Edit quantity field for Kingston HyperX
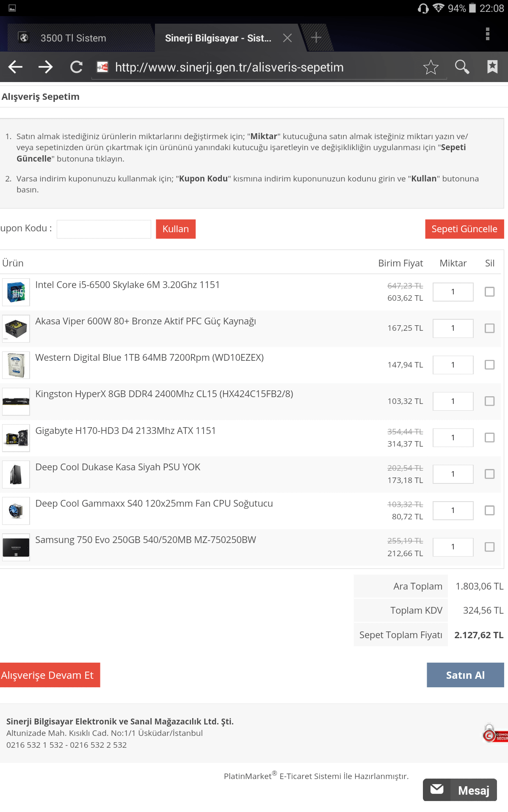508x812 pixels. point(453,401)
